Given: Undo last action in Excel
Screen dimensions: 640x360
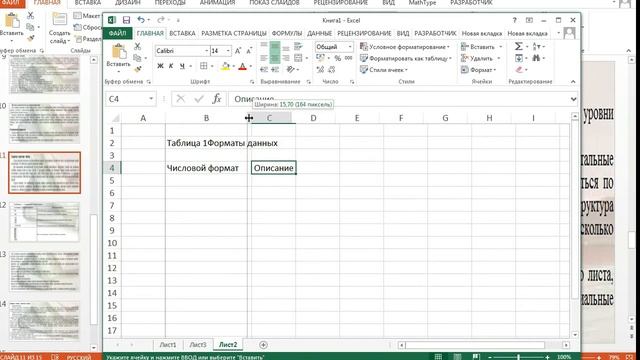Looking at the screenshot, I should pos(141,20).
